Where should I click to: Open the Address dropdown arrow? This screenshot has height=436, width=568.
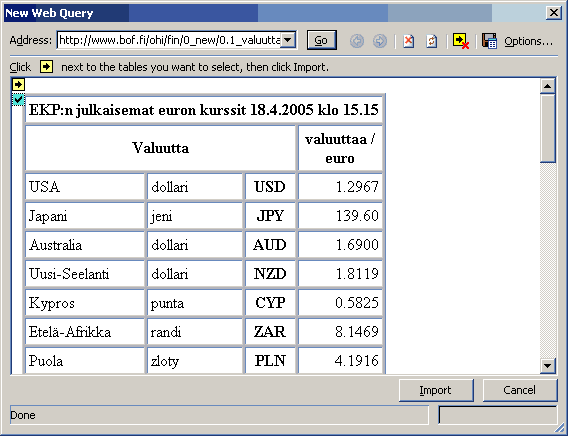(x=288, y=40)
